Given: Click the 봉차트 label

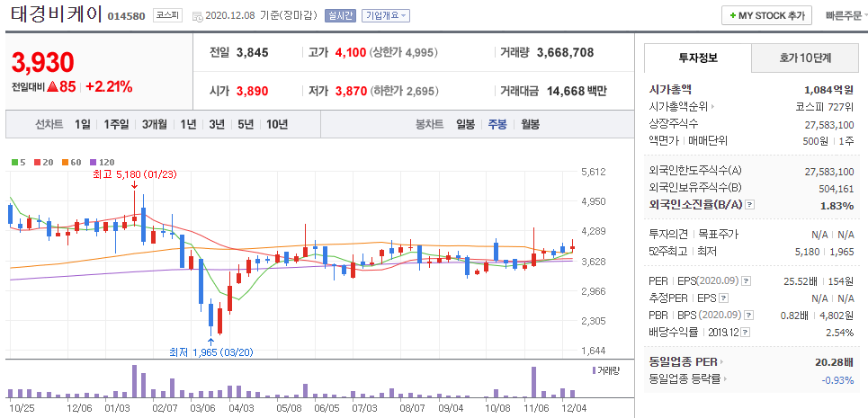Looking at the screenshot, I should click(430, 124).
